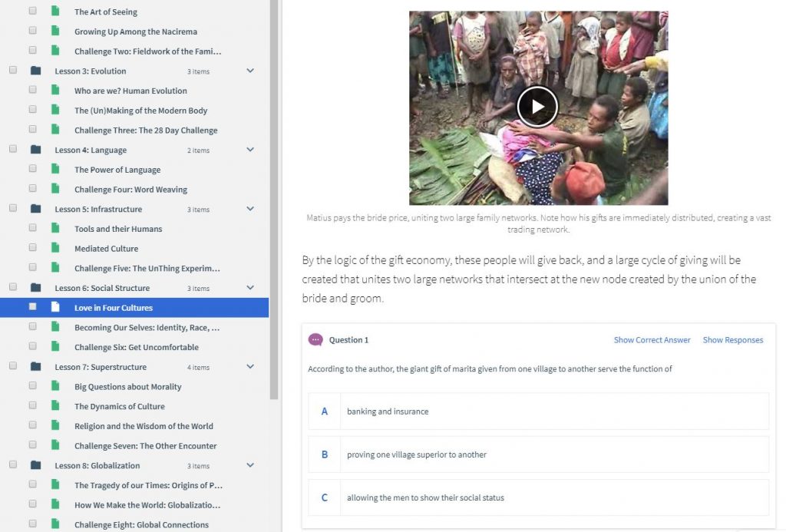Viewport: 786px width, 532px height.
Task: Click the page icon beside The Power of Language
Action: click(55, 170)
